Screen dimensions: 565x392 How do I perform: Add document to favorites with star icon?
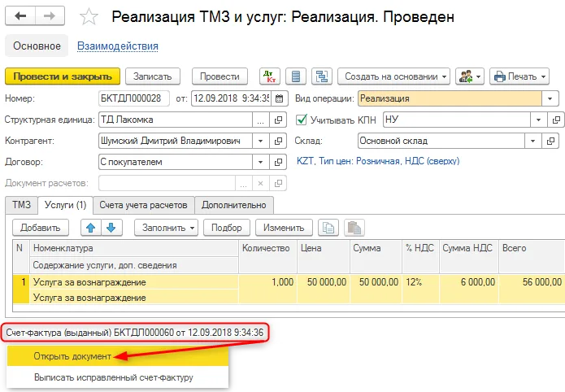point(89,17)
